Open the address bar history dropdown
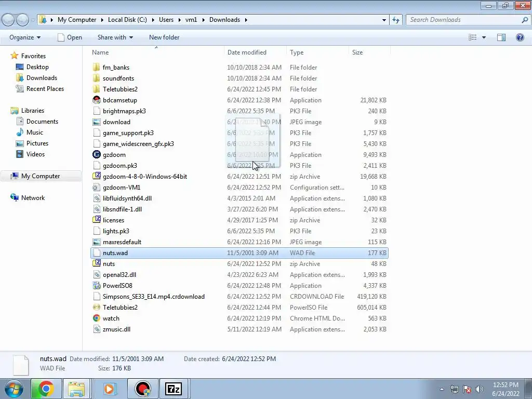 coord(384,20)
